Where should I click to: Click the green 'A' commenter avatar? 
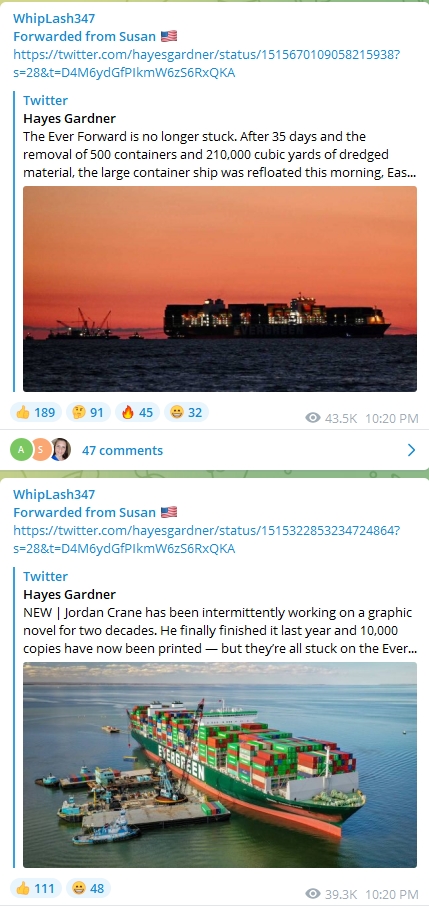tap(21, 450)
